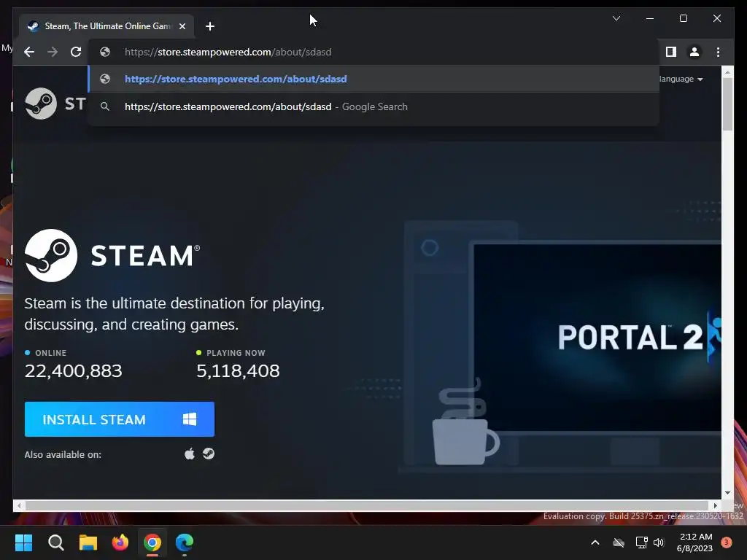747x560 pixels.
Task: Close the Steam tab
Action: pos(182,26)
